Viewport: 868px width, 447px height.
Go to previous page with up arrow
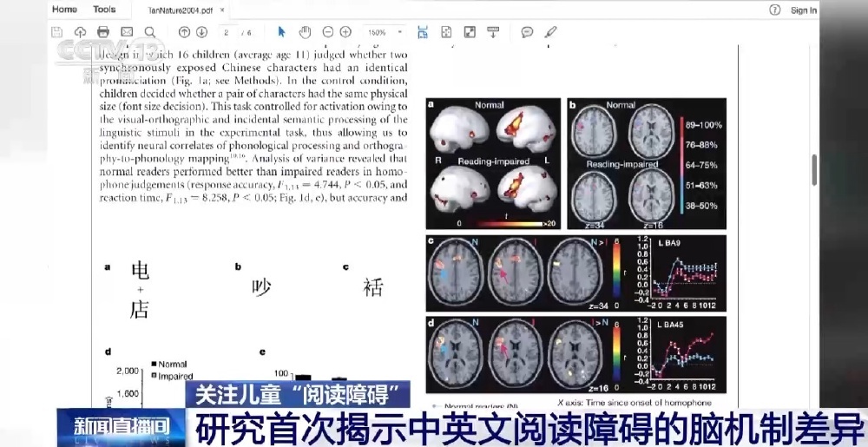[184, 33]
